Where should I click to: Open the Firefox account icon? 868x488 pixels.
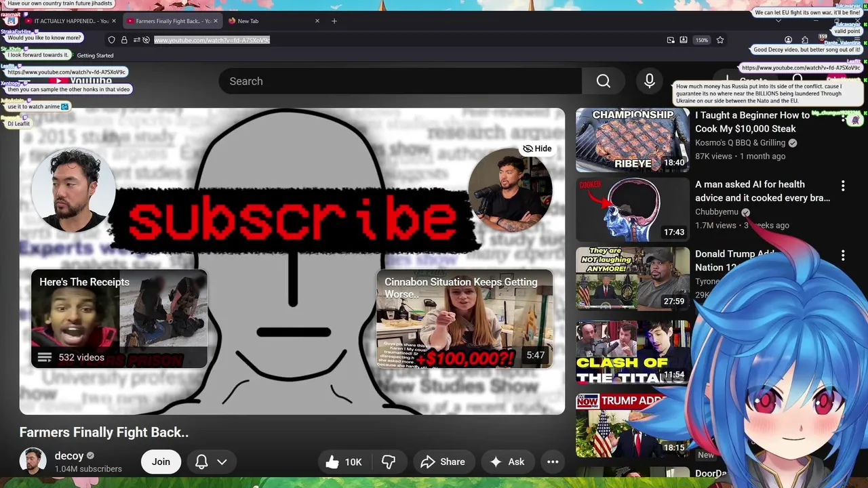click(788, 40)
